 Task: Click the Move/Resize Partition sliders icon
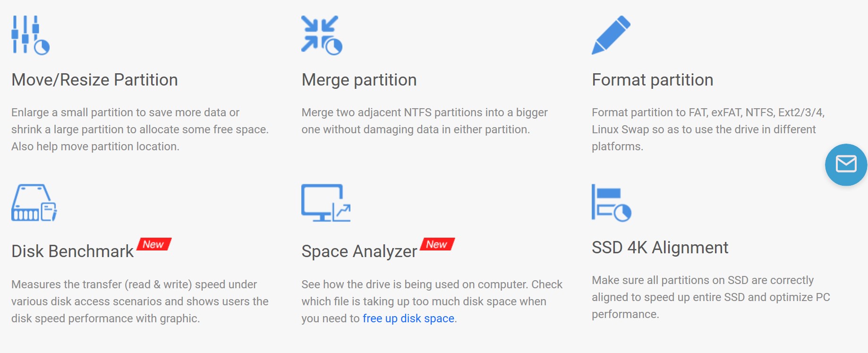(x=31, y=35)
